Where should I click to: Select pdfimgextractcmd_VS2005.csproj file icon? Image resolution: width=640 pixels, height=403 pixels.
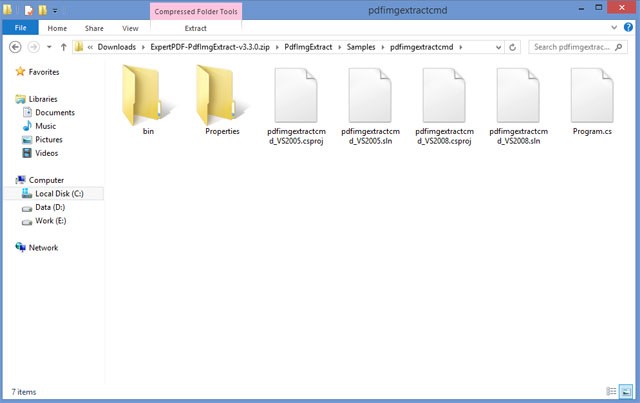pyautogui.click(x=296, y=96)
